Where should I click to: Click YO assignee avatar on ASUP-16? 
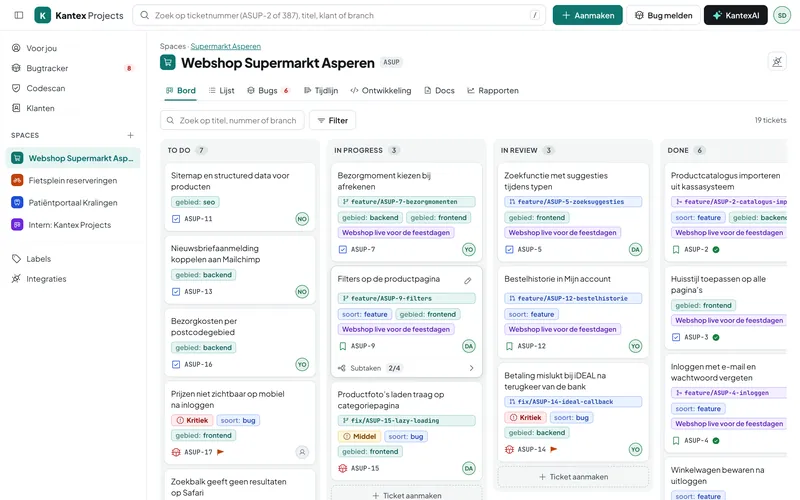pyautogui.click(x=302, y=364)
